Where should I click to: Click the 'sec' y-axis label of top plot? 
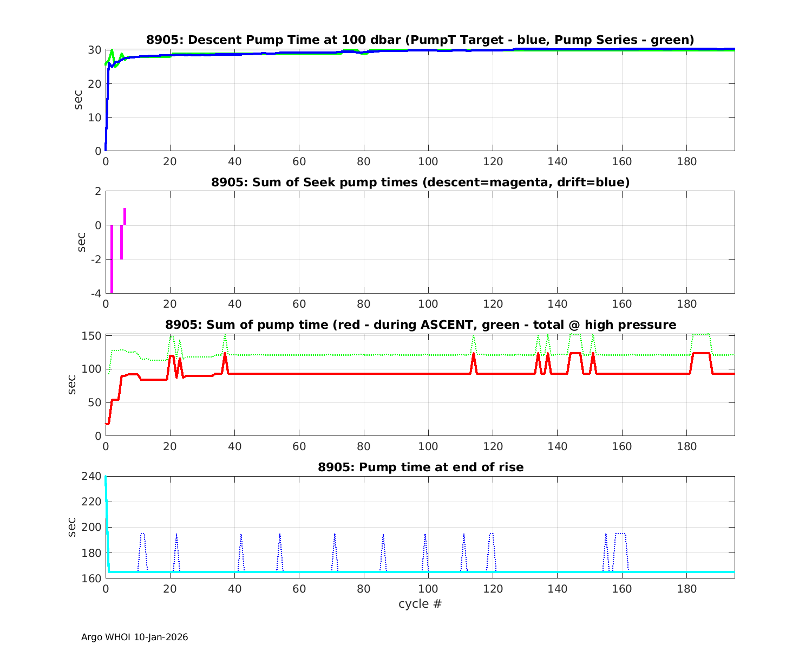tap(79, 100)
